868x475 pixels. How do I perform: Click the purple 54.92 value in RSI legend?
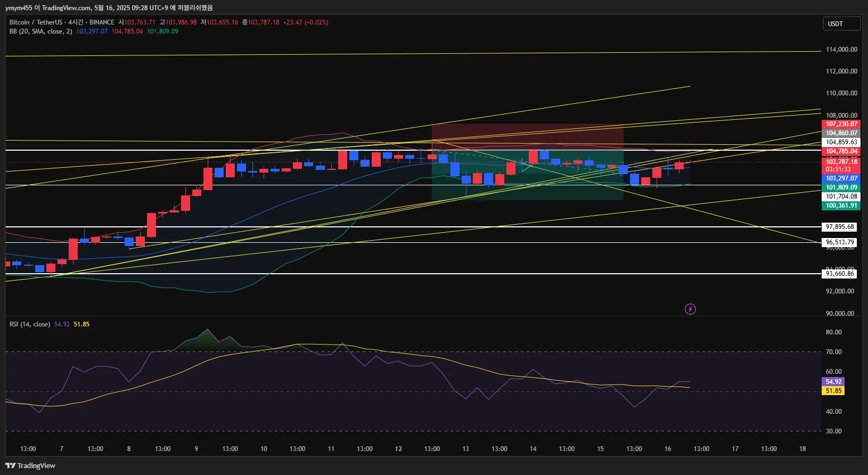pos(62,324)
